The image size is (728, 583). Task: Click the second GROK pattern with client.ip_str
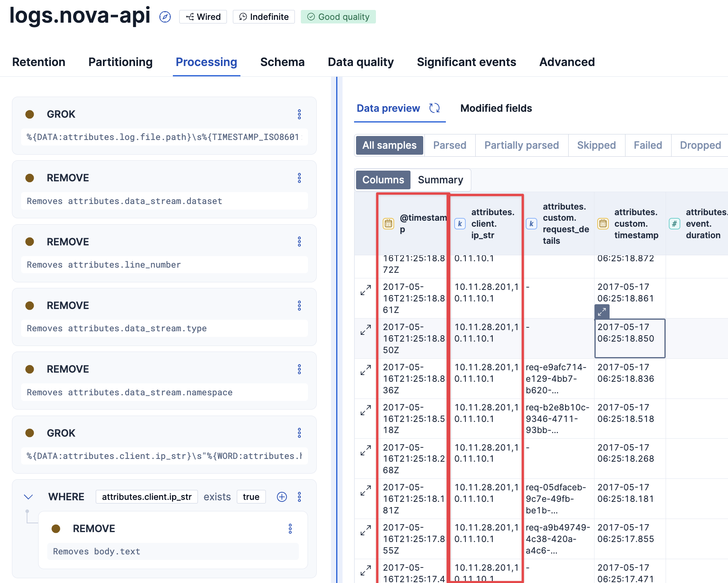pos(165,456)
